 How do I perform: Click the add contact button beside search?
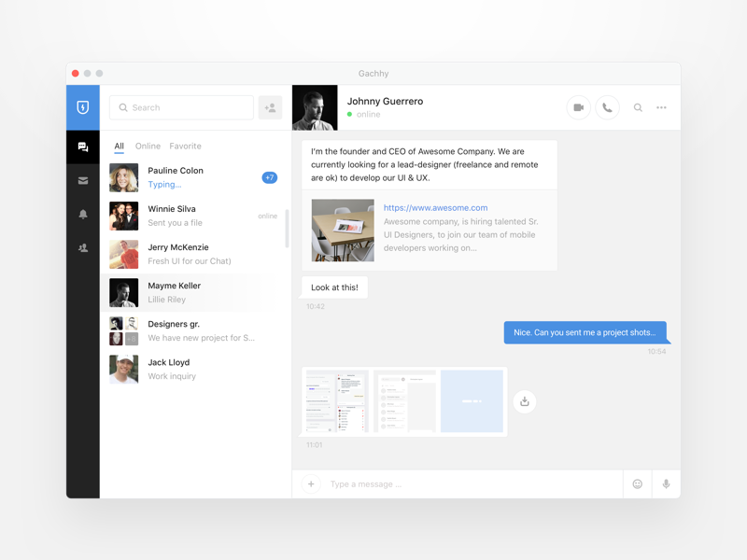click(x=270, y=108)
